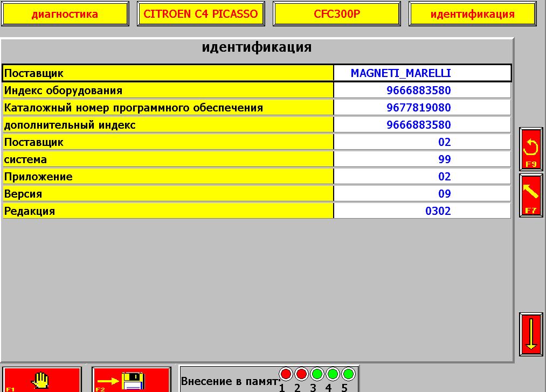Click green memory indicator light 5
Viewport: 546px width, 392px height.
coord(348,374)
